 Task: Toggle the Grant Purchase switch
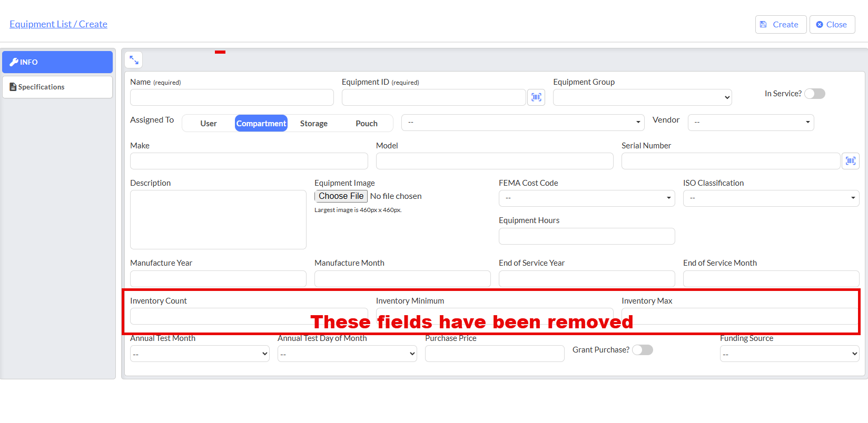coord(643,350)
